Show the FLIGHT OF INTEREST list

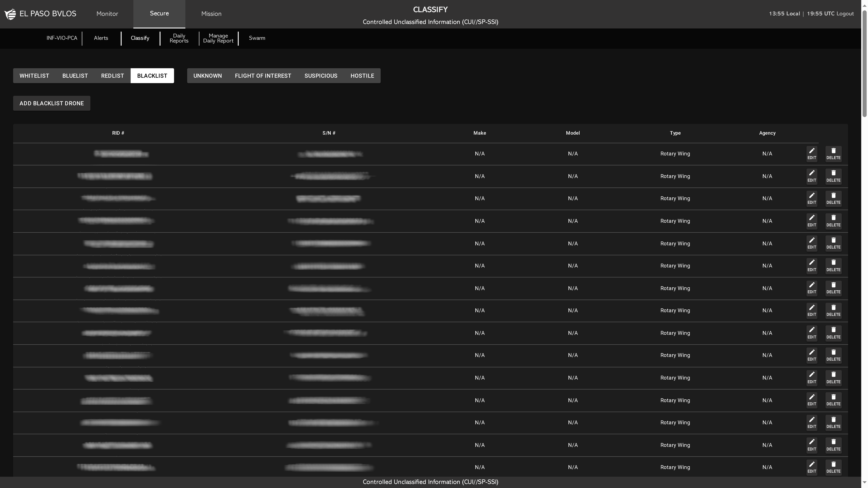point(263,76)
